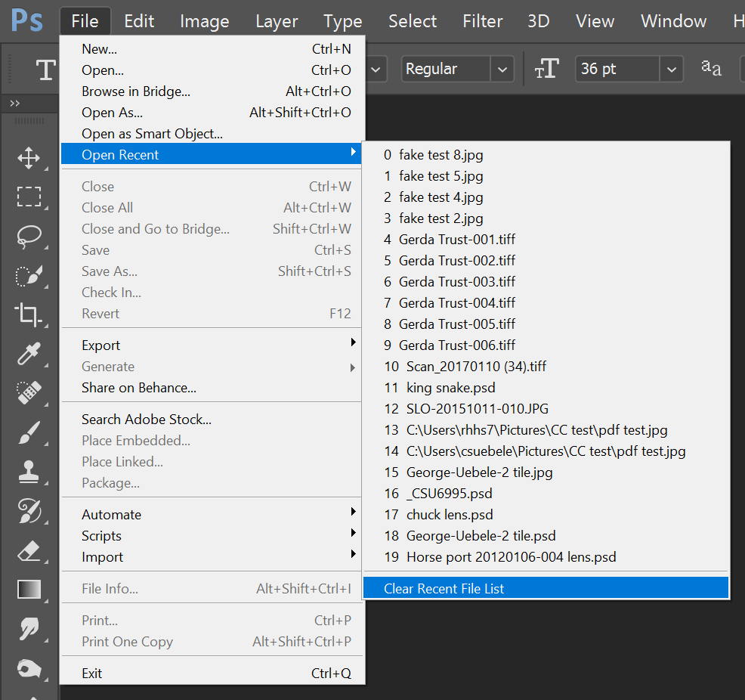Open the Window menu
Image resolution: width=745 pixels, height=700 pixels.
pos(672,20)
